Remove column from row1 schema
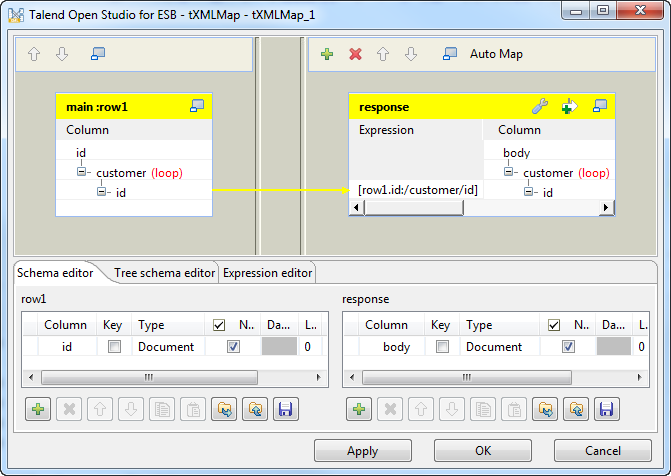 coord(69,409)
